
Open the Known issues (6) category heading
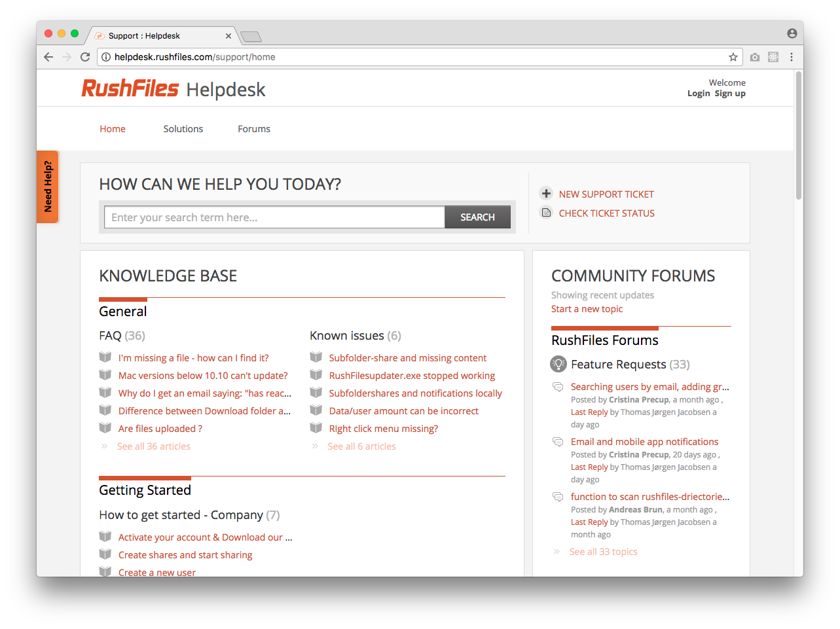(x=356, y=336)
